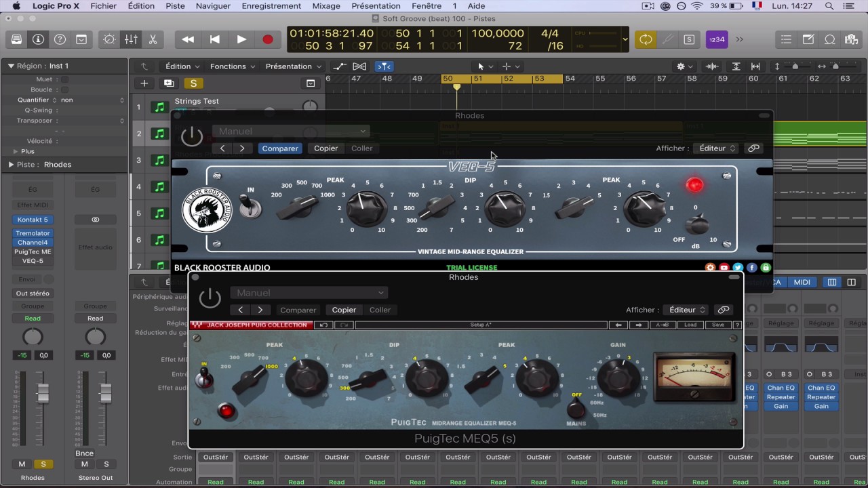The width and height of the screenshot is (868, 488).
Task: Toggle waveform zoom button
Action: pos(712,66)
